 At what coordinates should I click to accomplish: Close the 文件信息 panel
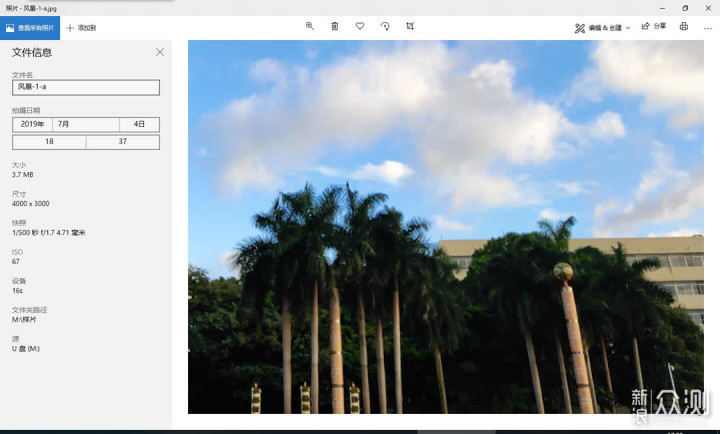pos(160,52)
